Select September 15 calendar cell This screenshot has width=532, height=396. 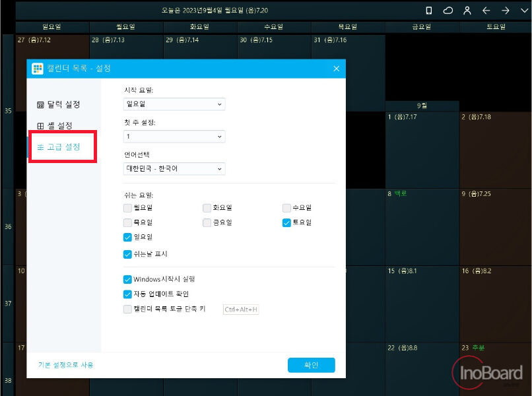(x=422, y=304)
